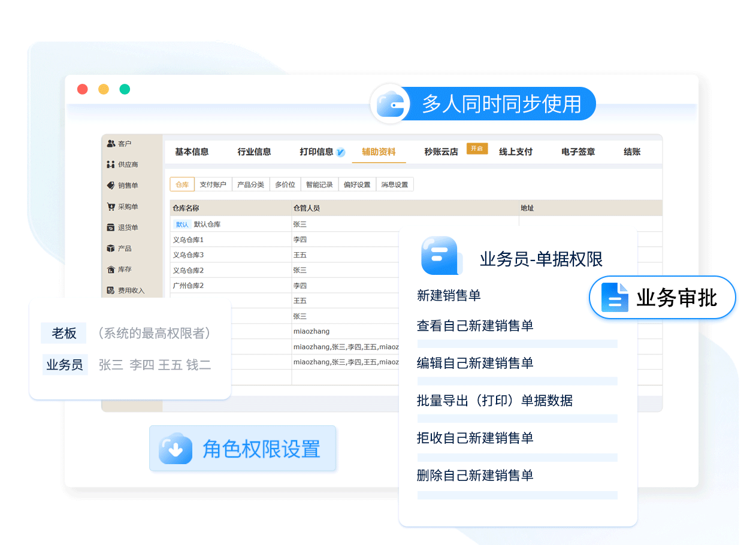Open the 费用收入 expense icon

[111, 290]
